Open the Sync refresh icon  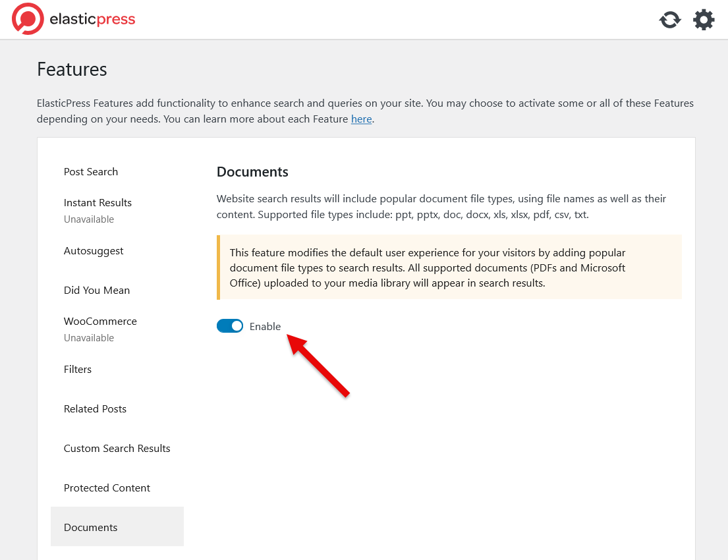670,20
